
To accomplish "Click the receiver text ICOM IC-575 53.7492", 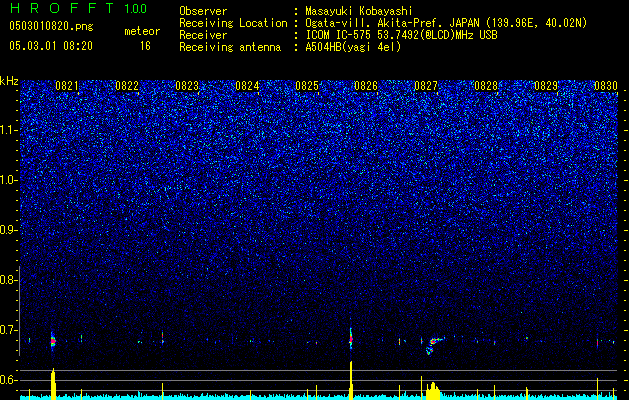I will click(401, 35).
